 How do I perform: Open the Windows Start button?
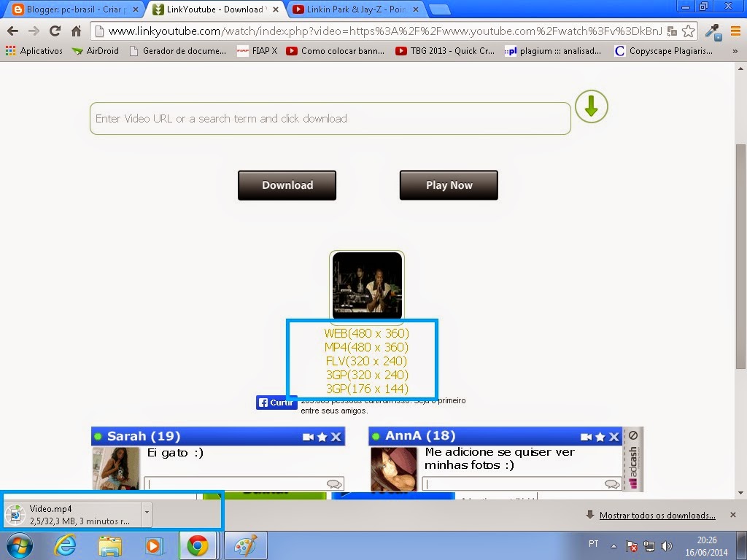click(x=19, y=545)
